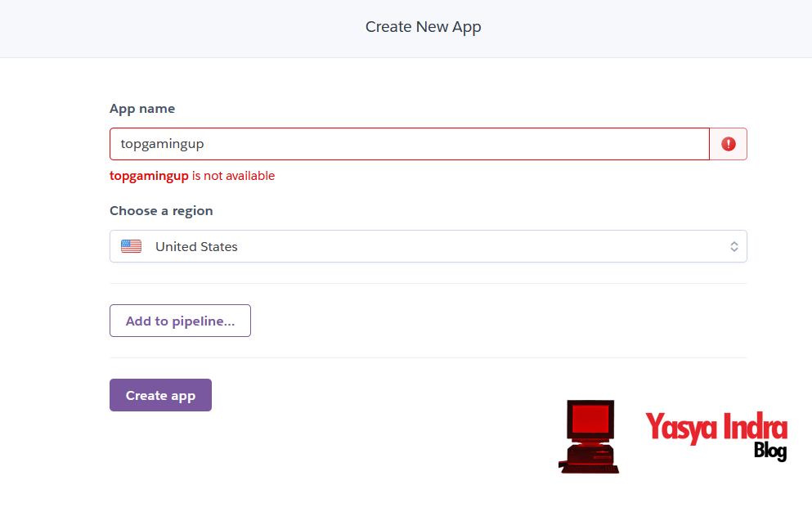Click the Choose a region label

click(161, 211)
